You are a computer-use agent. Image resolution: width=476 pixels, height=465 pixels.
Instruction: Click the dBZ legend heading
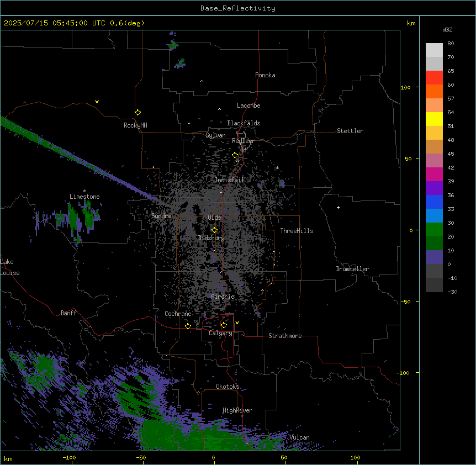(x=447, y=29)
